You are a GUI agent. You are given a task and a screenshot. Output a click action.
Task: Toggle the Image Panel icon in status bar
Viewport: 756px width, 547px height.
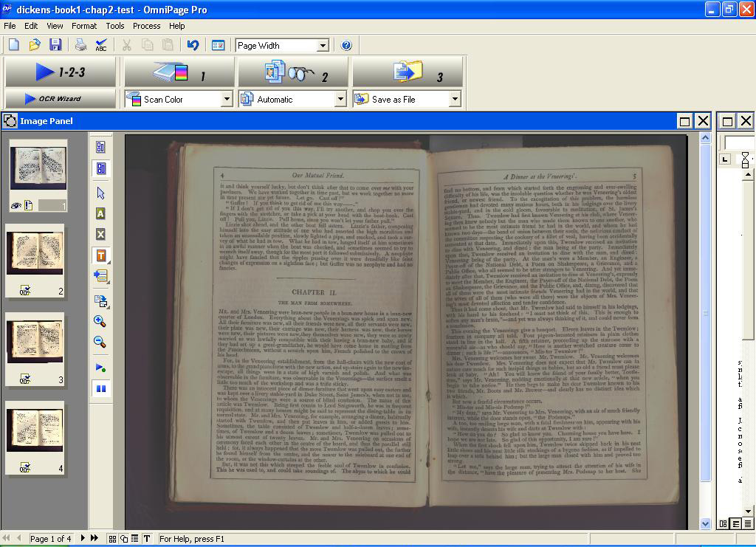point(124,539)
